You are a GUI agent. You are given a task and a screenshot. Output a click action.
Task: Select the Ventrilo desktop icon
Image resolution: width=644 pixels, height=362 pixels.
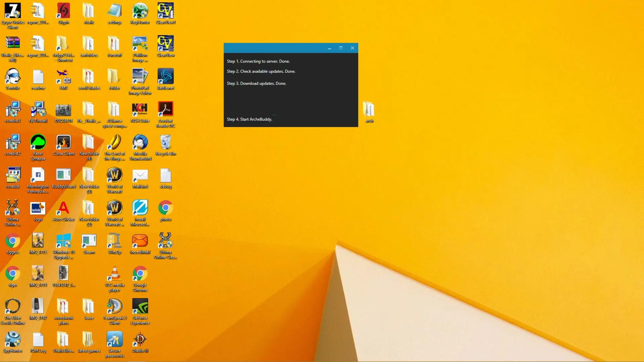pyautogui.click(x=13, y=77)
